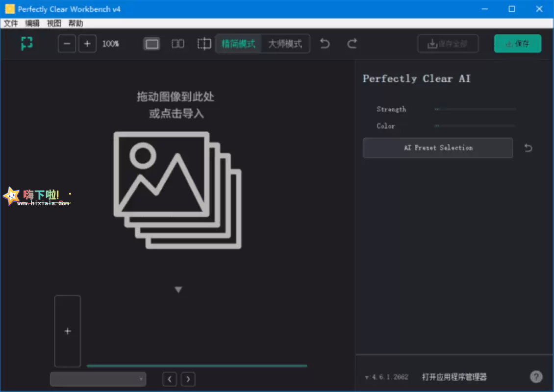Image resolution: width=554 pixels, height=392 pixels.
Task: Open the 文件 menu
Action: [10, 23]
